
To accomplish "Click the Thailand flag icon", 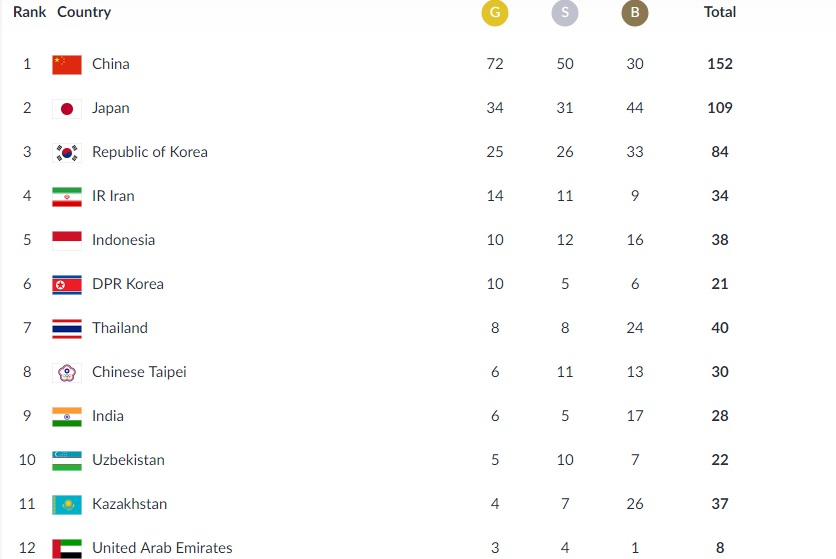I will tap(67, 328).
